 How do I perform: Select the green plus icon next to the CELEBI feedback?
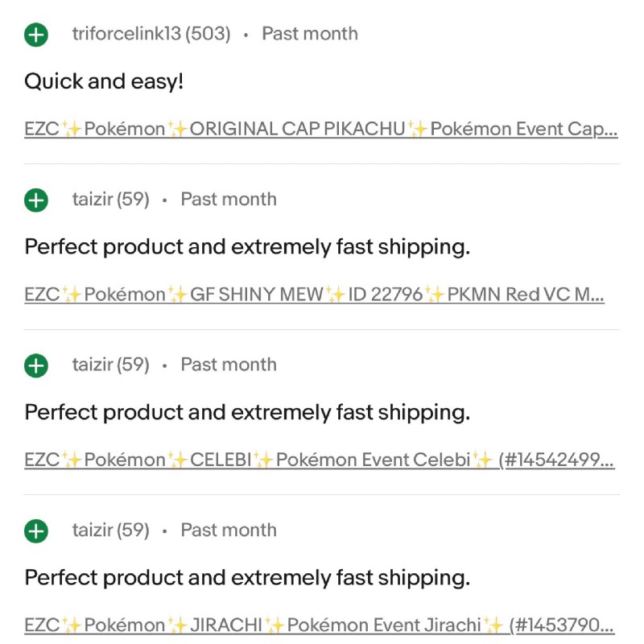pyautogui.click(x=35, y=365)
